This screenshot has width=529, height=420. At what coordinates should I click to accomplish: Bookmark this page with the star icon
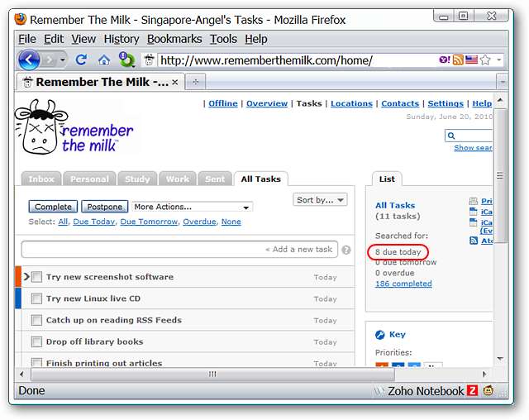(486, 60)
